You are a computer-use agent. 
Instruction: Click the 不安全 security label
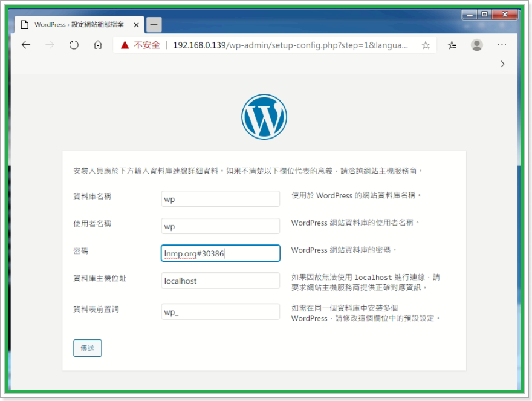[146, 45]
